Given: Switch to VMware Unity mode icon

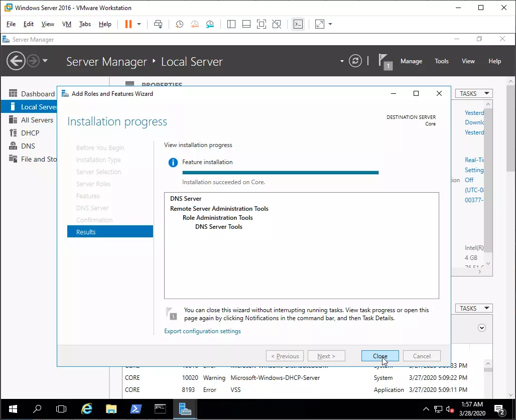Looking at the screenshot, I should tap(277, 24).
